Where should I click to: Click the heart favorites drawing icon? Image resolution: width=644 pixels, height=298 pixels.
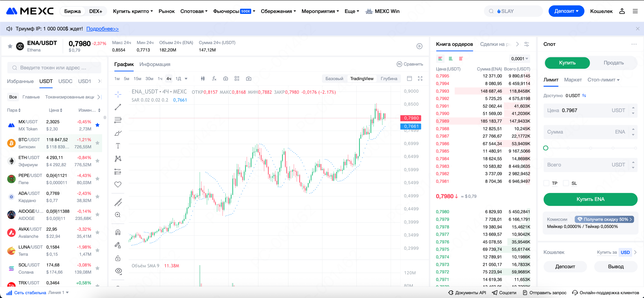[x=118, y=184]
